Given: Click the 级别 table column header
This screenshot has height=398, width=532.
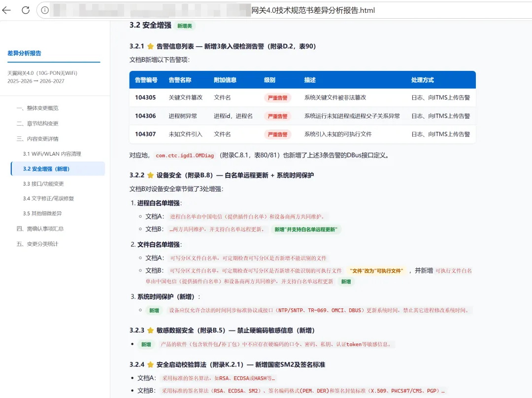Looking at the screenshot, I should point(270,80).
